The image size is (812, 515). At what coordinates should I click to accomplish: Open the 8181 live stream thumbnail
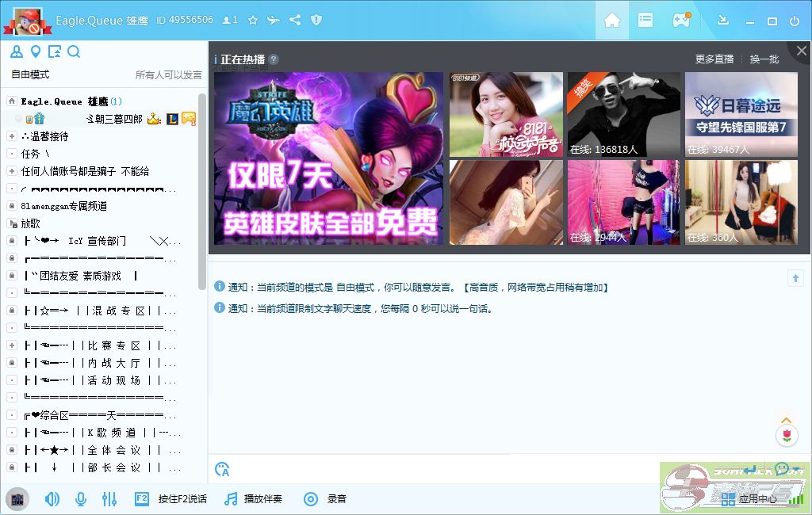pyautogui.click(x=506, y=114)
